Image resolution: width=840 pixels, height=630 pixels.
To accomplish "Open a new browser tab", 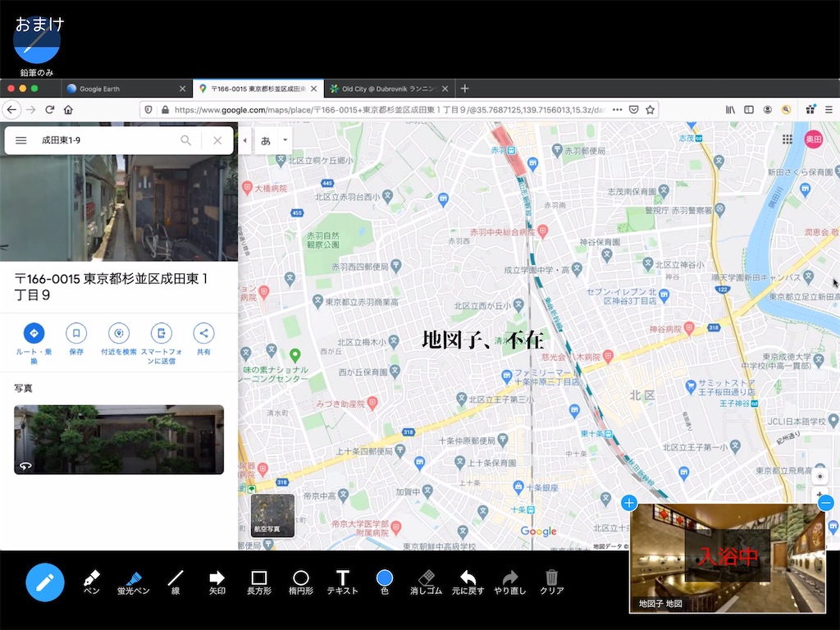I will 465,89.
